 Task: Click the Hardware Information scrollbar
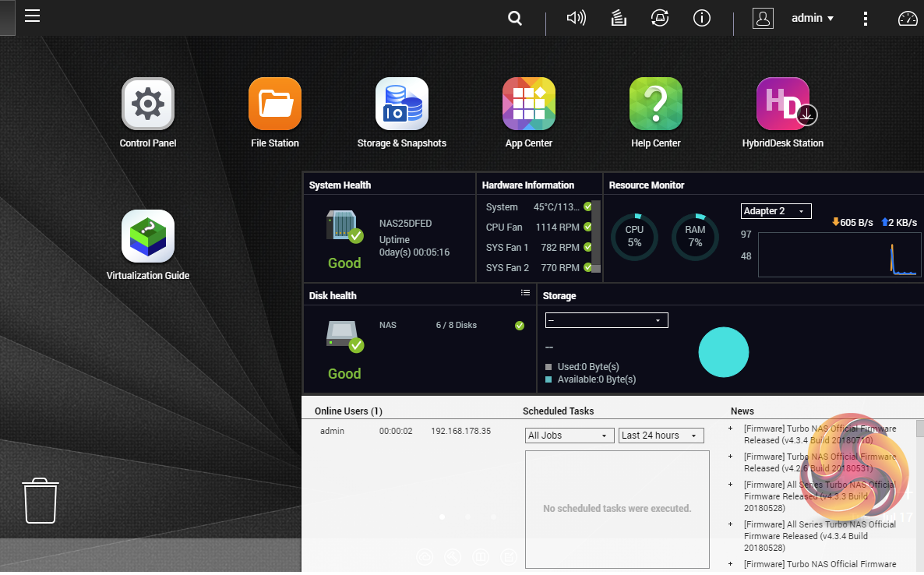pyautogui.click(x=596, y=237)
